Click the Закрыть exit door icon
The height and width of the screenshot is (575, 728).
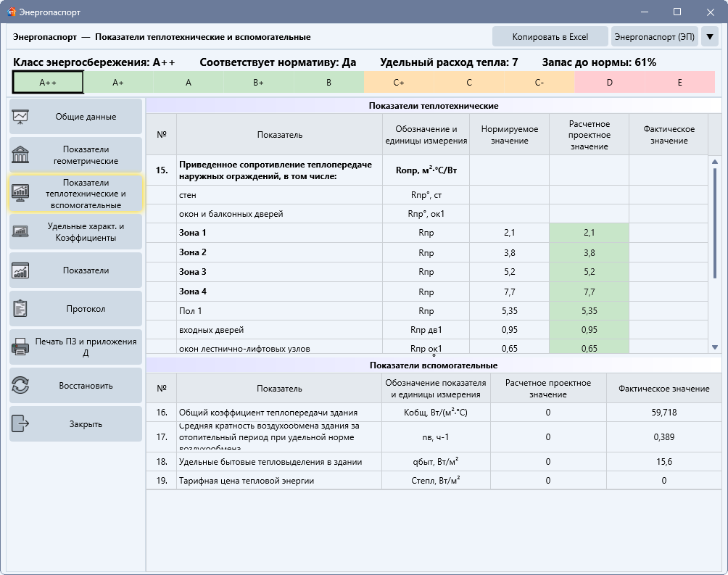point(20,423)
